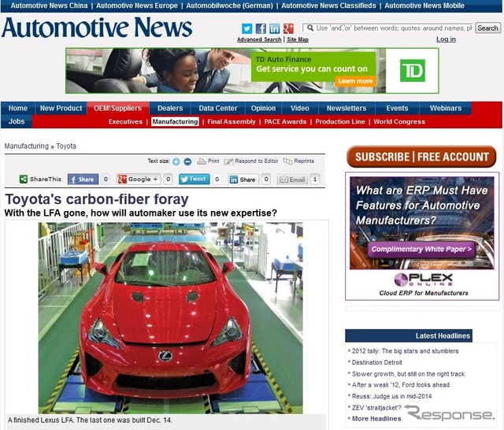This screenshot has width=504, height=430.
Task: Email this article
Action: point(292,180)
